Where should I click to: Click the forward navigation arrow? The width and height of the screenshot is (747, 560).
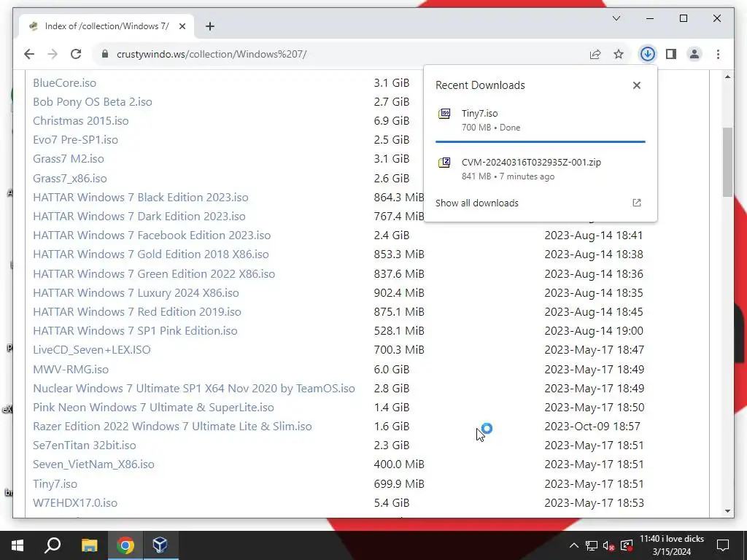pyautogui.click(x=53, y=54)
